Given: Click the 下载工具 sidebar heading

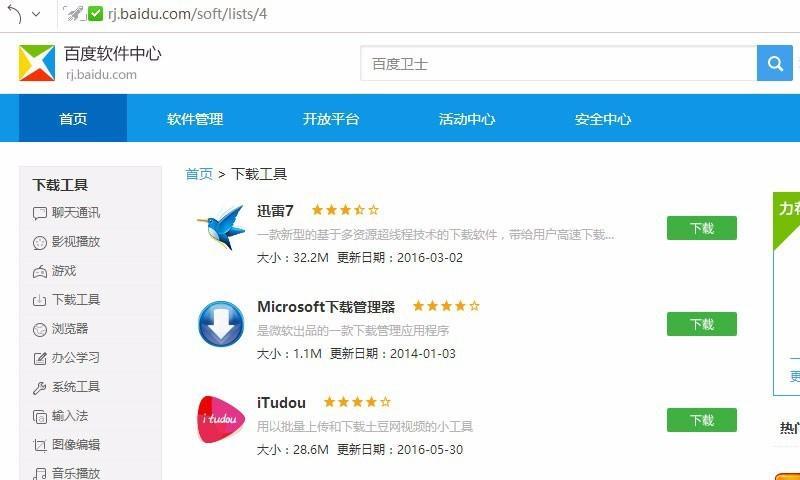Looking at the screenshot, I should (x=60, y=185).
